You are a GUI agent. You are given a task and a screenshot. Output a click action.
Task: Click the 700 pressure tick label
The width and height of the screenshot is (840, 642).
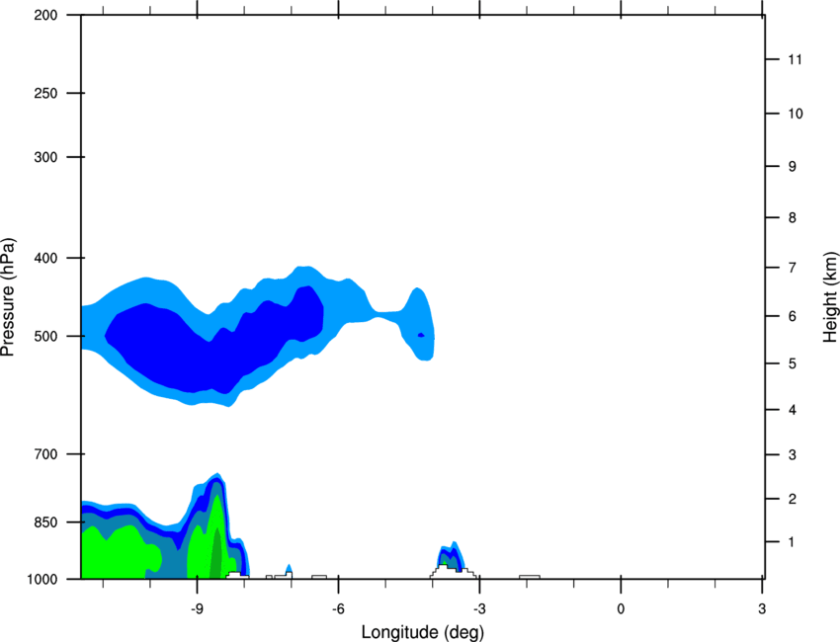pos(45,454)
